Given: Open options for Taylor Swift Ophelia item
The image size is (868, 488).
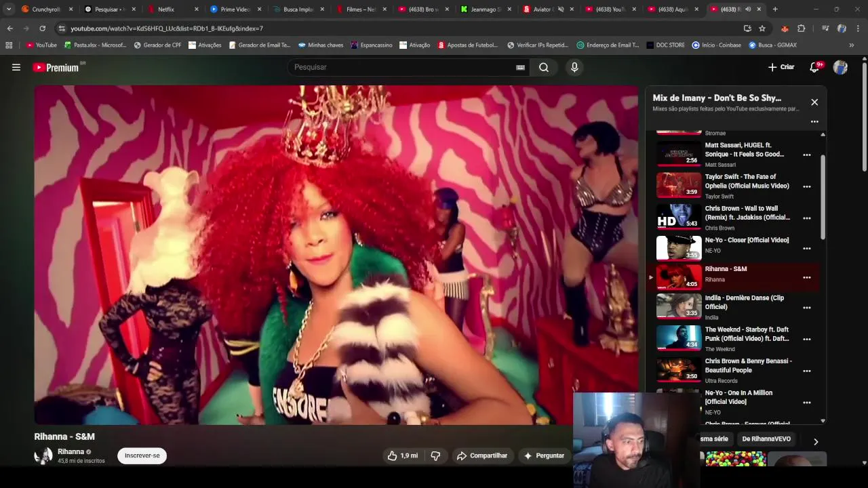Looking at the screenshot, I should point(807,186).
